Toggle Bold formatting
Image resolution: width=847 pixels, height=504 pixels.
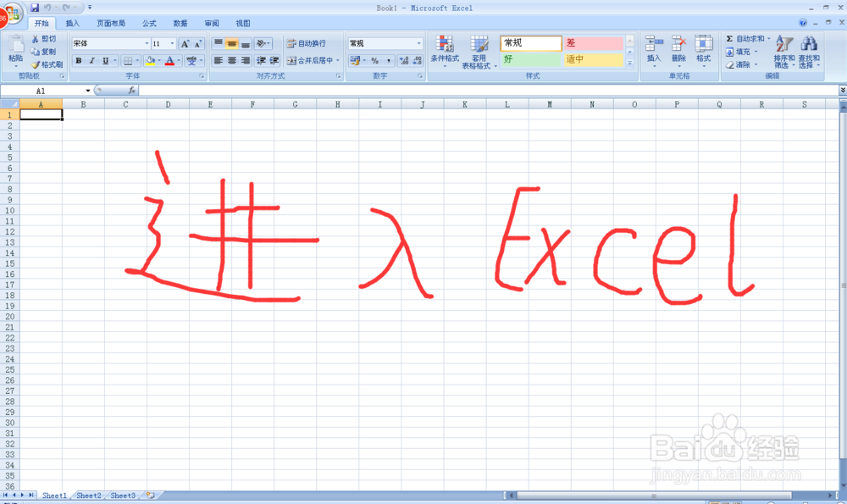point(79,60)
